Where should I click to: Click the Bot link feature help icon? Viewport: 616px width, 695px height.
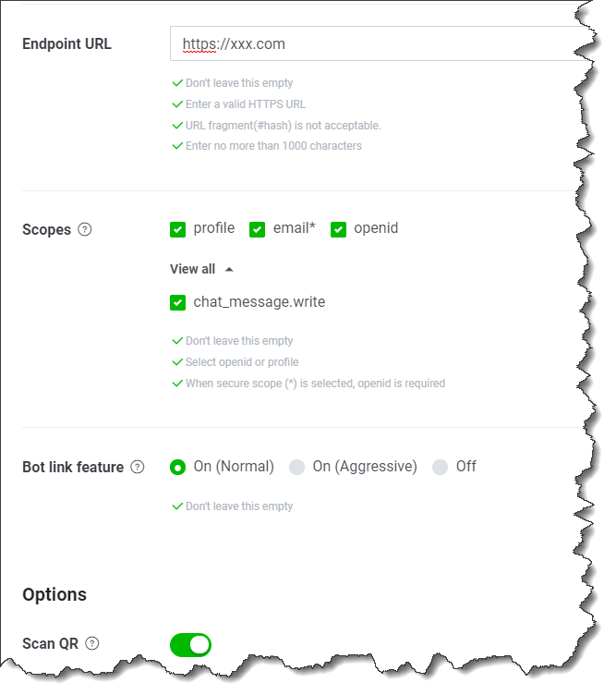click(138, 467)
